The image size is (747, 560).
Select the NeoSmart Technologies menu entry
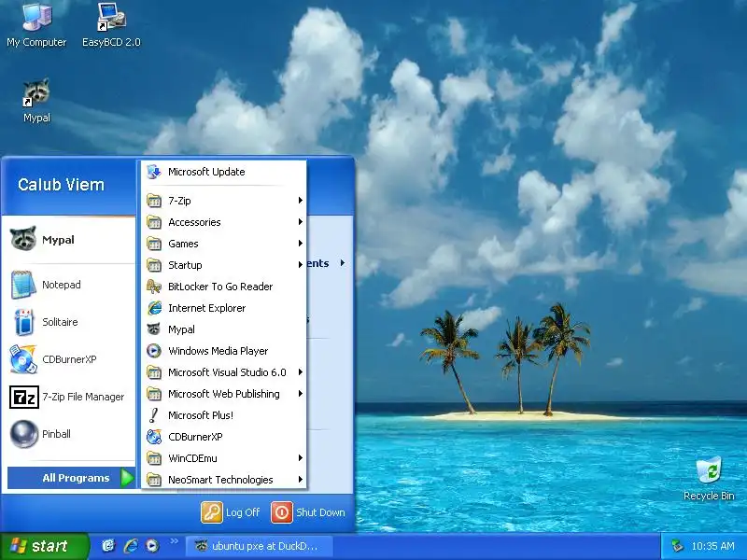click(x=224, y=480)
